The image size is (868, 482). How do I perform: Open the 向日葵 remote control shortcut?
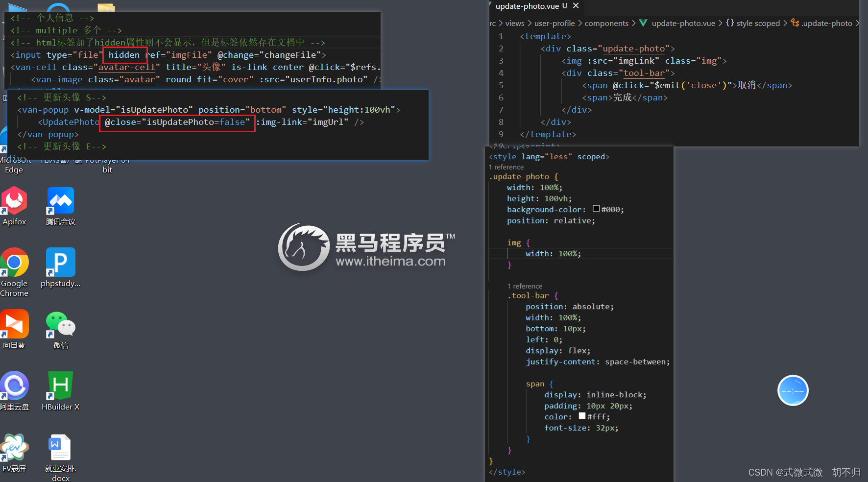click(x=14, y=329)
